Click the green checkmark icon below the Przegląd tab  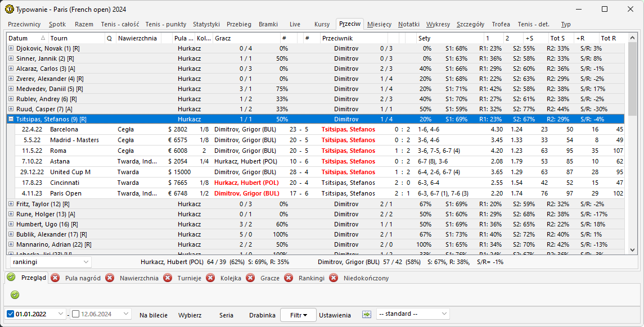[15, 294]
